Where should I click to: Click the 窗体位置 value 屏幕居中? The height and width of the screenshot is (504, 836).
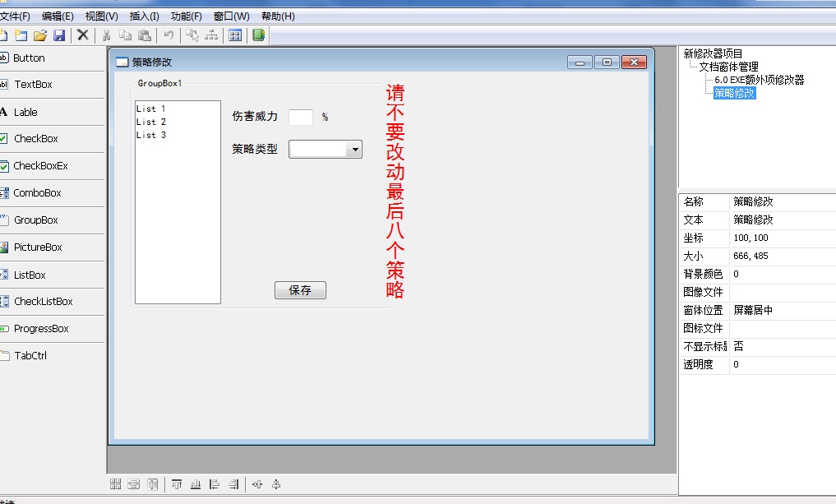(x=783, y=311)
